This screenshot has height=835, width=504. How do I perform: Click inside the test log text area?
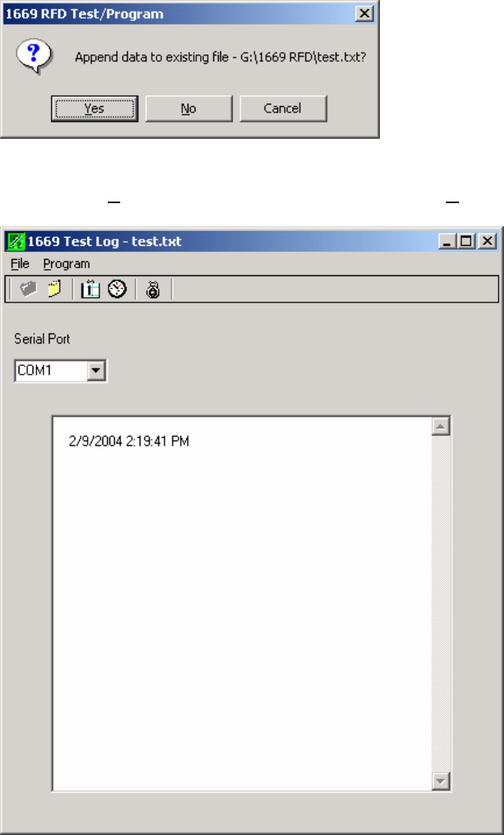243,604
